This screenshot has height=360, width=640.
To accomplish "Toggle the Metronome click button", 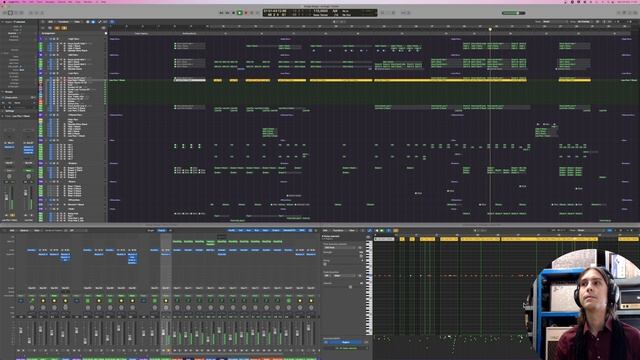I will (x=409, y=13).
